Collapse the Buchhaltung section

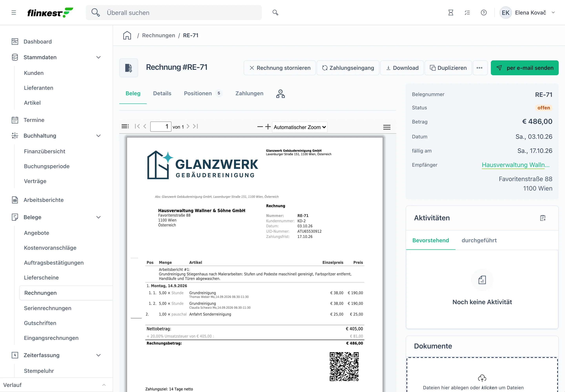(99, 136)
